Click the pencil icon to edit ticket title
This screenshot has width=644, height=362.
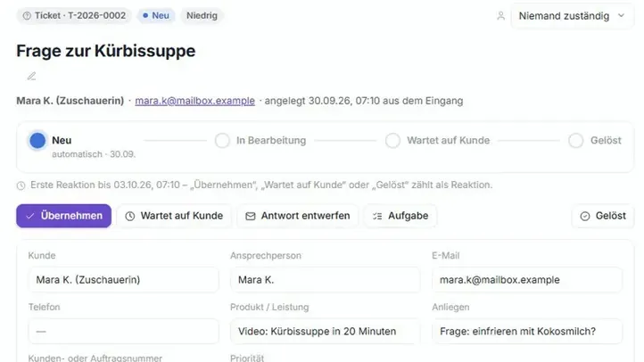tap(31, 76)
